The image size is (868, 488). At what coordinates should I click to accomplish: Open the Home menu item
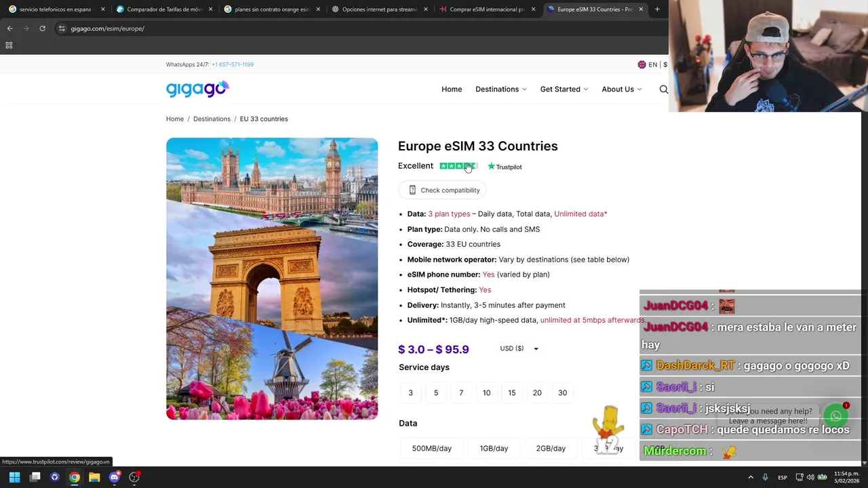pos(452,89)
